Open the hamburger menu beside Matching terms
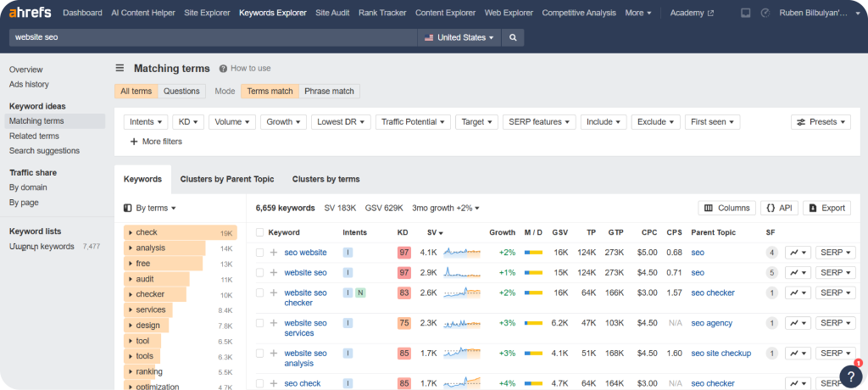Viewport: 868px width, 390px height. pos(120,68)
